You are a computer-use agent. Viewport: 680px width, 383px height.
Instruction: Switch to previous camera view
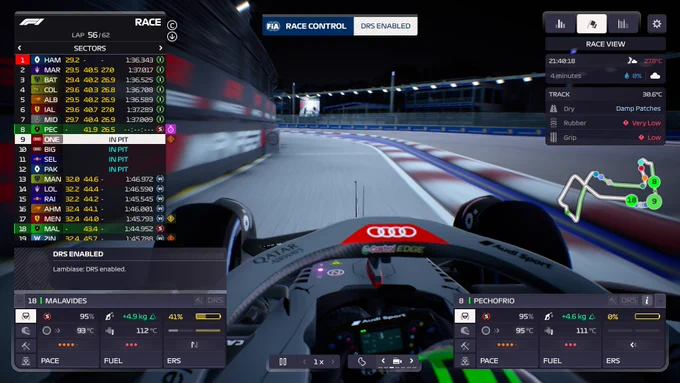click(383, 361)
